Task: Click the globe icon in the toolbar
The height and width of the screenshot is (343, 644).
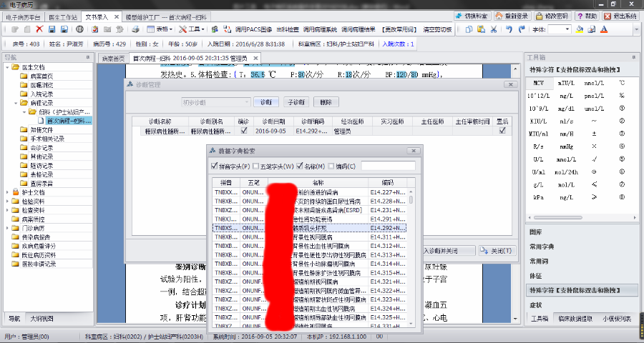Action: pyautogui.click(x=79, y=29)
